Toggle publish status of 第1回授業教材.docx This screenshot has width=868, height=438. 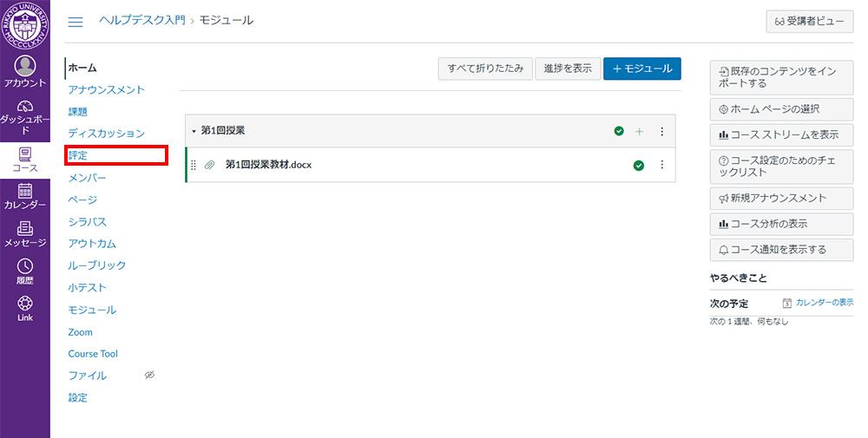click(639, 165)
